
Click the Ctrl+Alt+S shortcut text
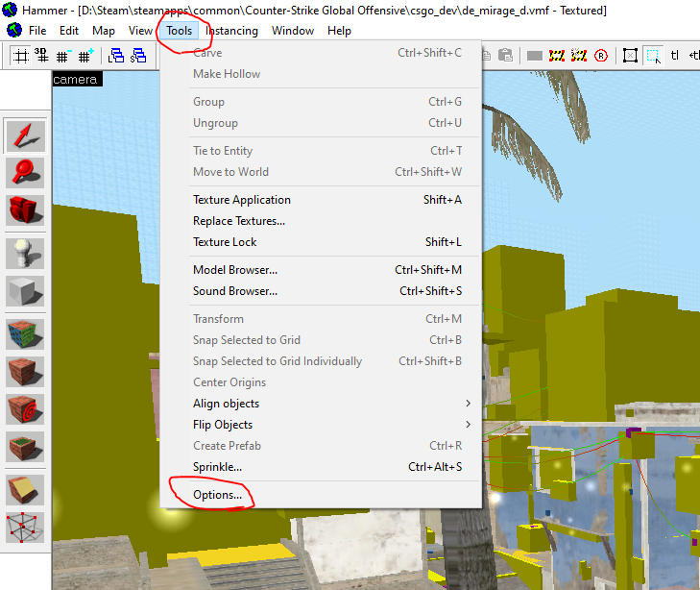tap(435, 467)
